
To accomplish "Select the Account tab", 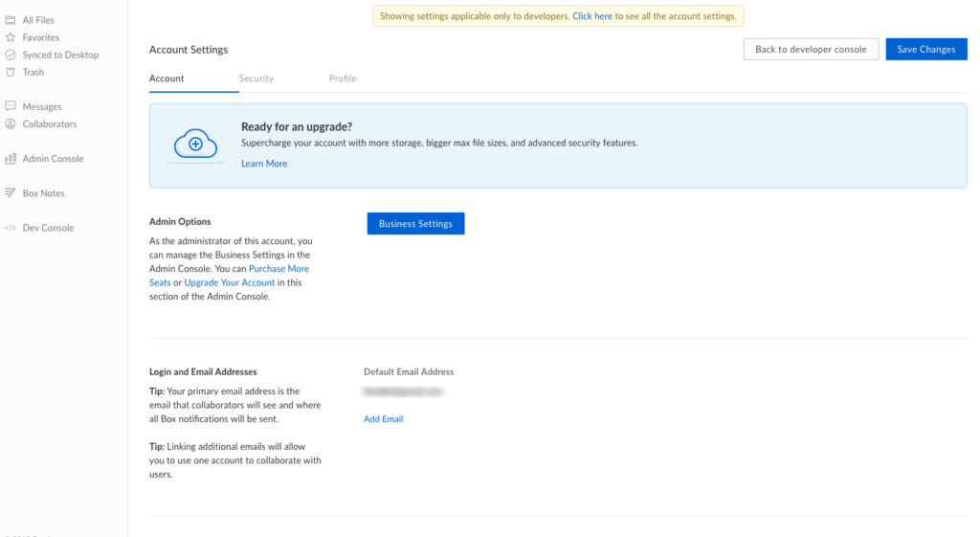I will 167,78.
